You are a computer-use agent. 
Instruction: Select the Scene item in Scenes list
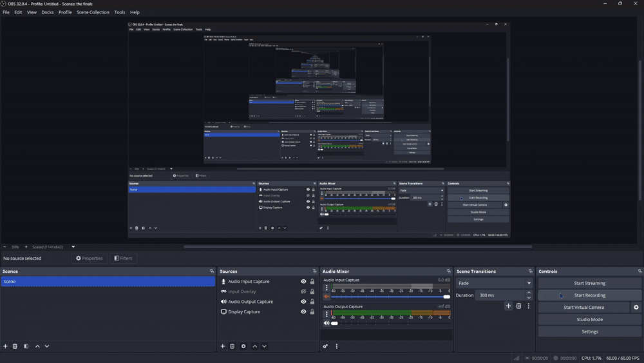point(108,282)
